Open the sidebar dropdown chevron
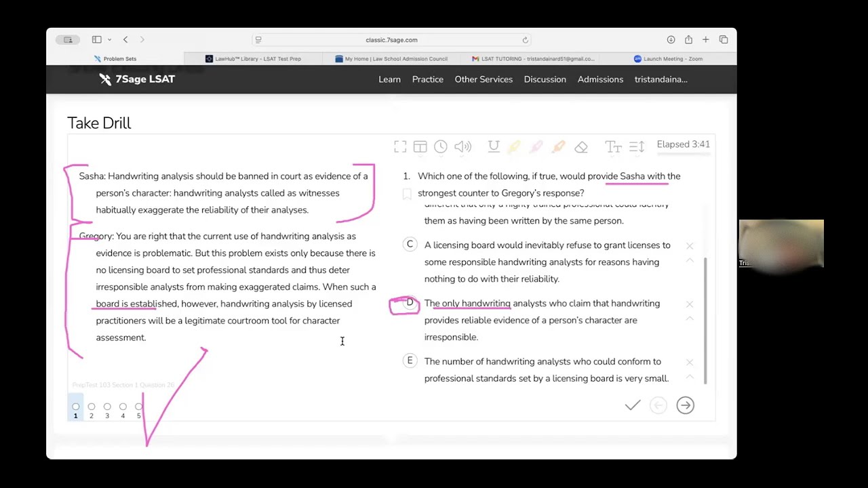This screenshot has width=868, height=488. [109, 40]
